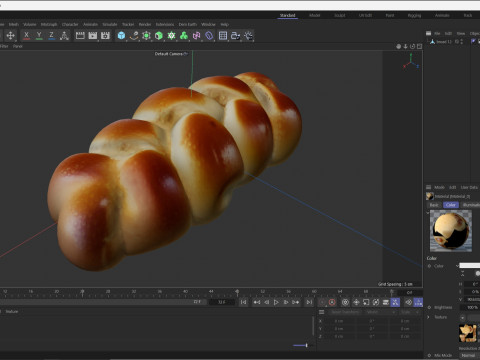The height and width of the screenshot is (360, 480).
Task: Step forward one frame
Action: coord(286,302)
